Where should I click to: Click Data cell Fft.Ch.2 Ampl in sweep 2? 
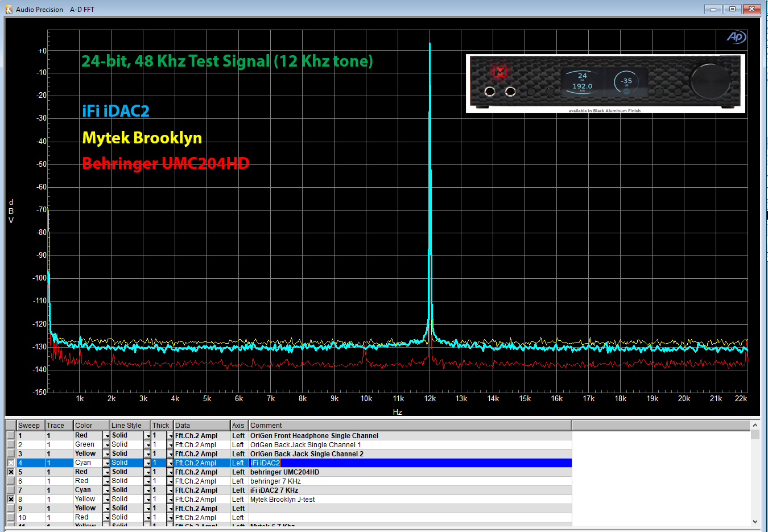pyautogui.click(x=202, y=445)
